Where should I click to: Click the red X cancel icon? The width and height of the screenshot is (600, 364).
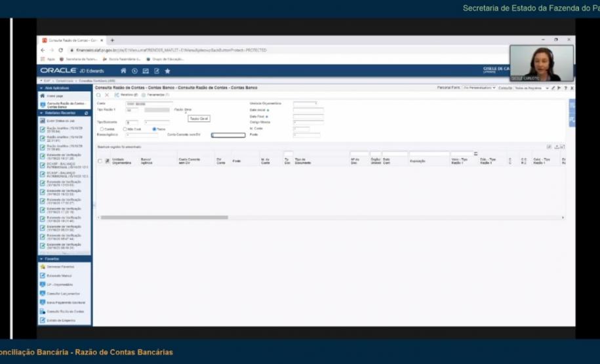(x=107, y=95)
